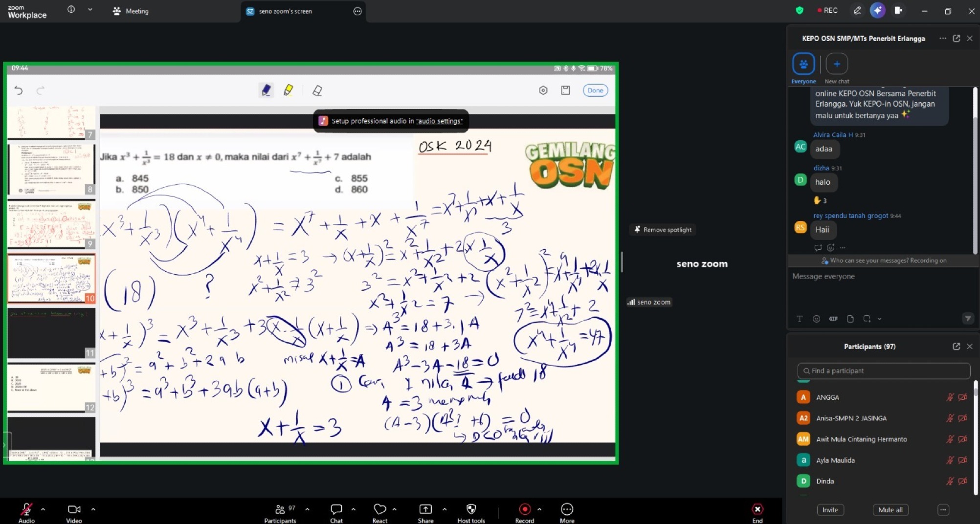The image size is (980, 524).
Task: Change the view layout icon in the title bar
Action: pyautogui.click(x=898, y=10)
